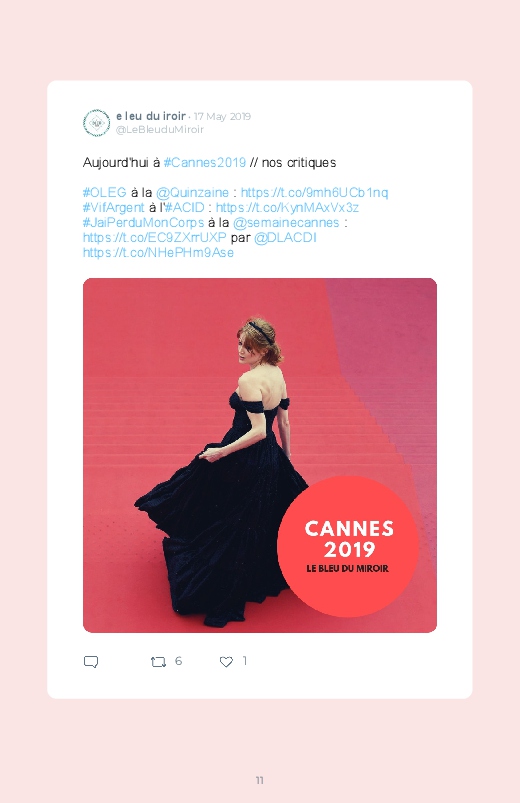Viewport: 520px width, 803px height.
Task: Follow link t.co/KynMAxVx3z
Action: click(287, 207)
